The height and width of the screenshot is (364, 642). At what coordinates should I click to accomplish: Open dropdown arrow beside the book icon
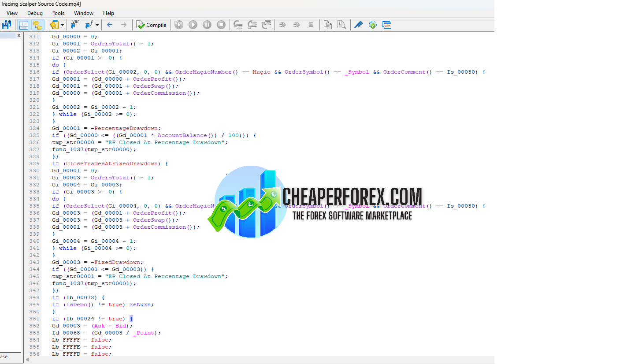(62, 25)
